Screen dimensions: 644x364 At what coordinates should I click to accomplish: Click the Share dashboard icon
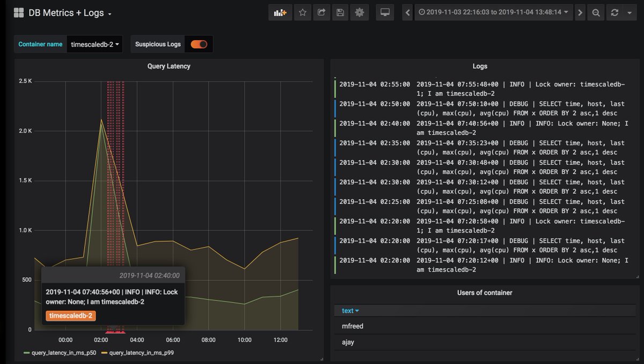point(321,12)
